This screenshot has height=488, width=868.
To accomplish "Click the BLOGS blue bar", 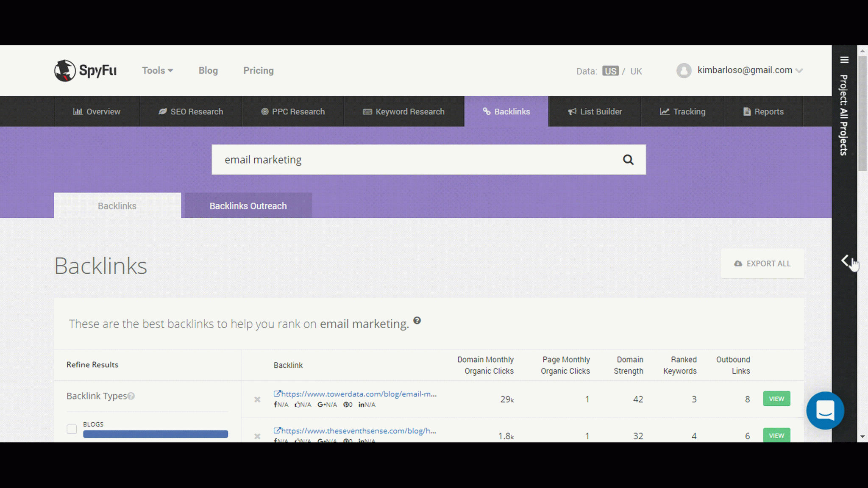I will tap(156, 434).
